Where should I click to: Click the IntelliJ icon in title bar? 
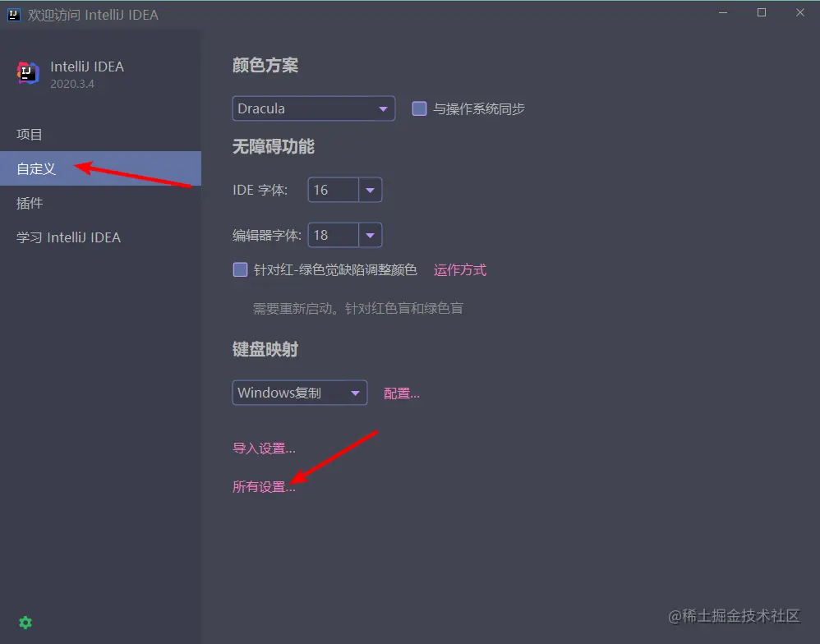14,15
